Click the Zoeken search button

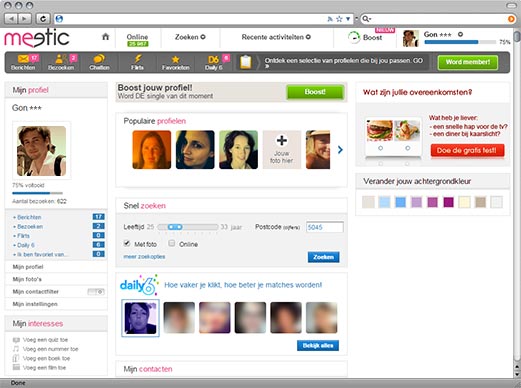(x=323, y=257)
